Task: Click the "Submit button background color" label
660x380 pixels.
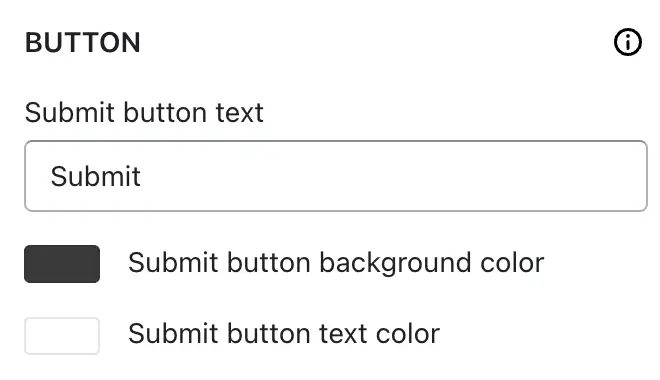Action: [x=336, y=263]
